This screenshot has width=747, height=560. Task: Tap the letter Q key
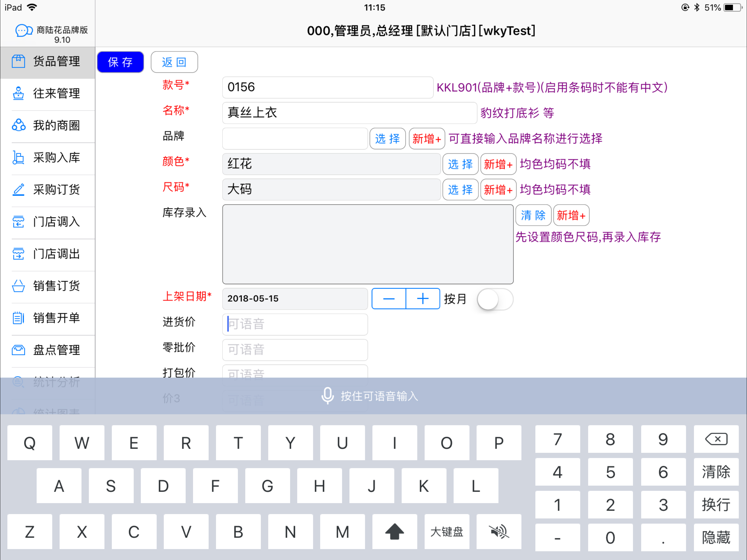tap(30, 443)
